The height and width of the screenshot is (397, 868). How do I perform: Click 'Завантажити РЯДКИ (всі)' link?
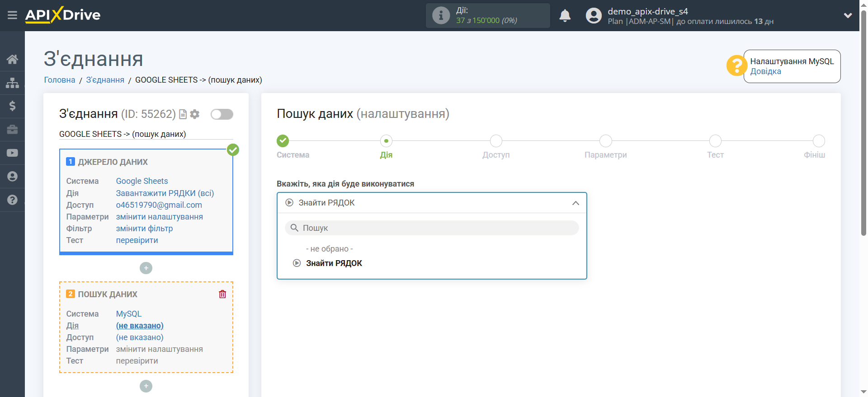(x=165, y=193)
